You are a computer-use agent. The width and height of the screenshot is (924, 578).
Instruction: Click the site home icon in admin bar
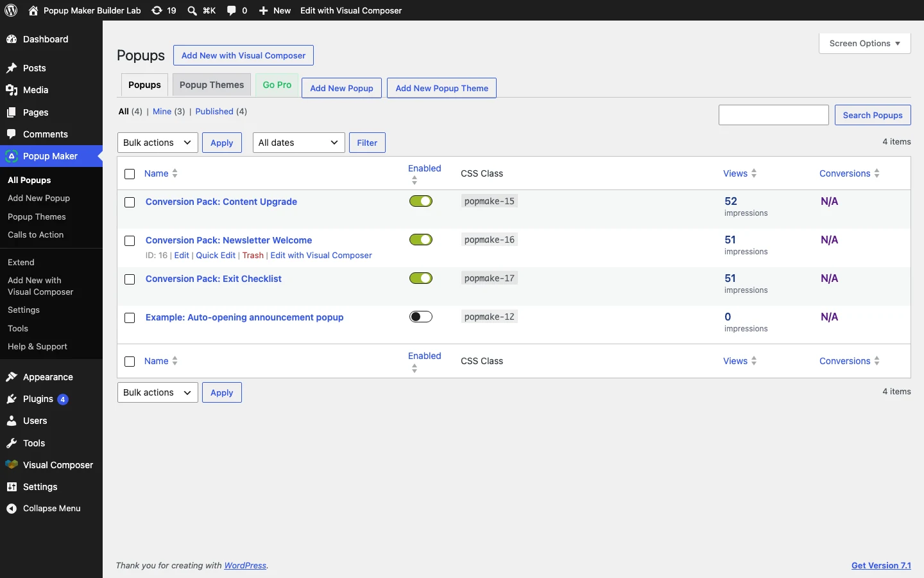[33, 10]
